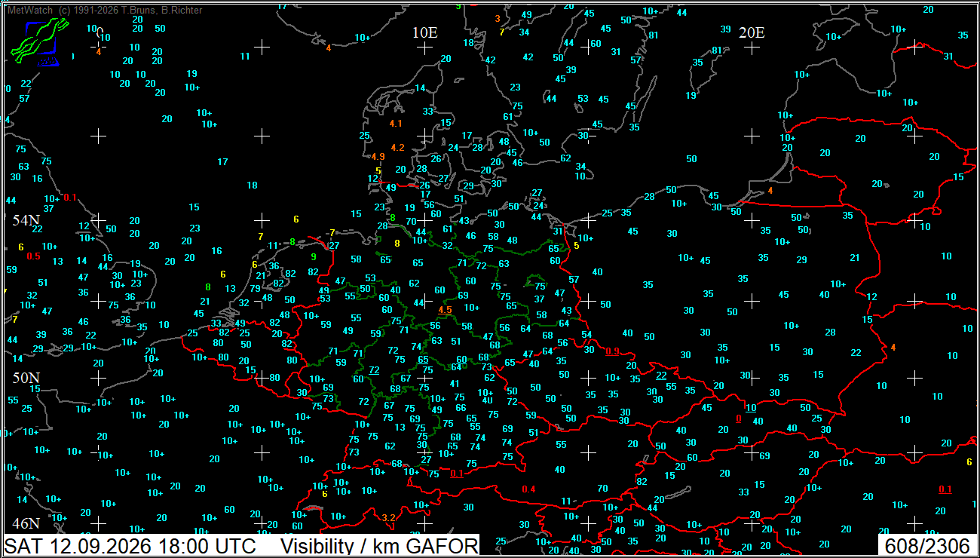
Task: Select the red 0.4 visibility value
Action: pos(528,489)
